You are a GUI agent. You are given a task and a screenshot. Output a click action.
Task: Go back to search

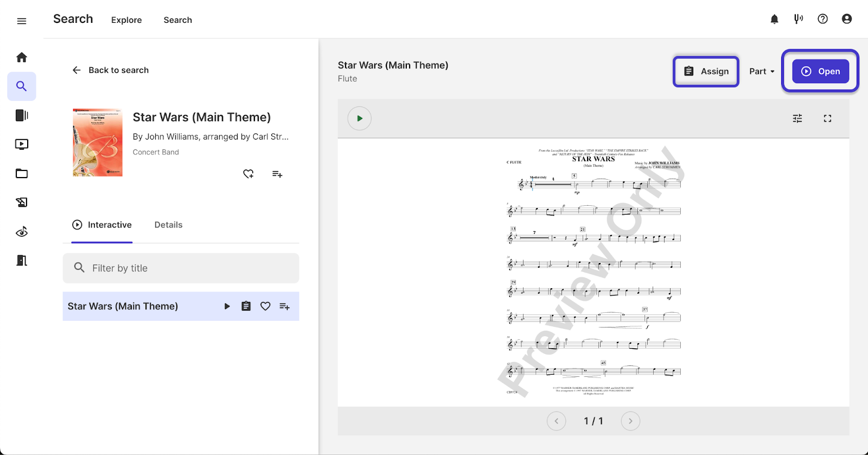tap(111, 70)
